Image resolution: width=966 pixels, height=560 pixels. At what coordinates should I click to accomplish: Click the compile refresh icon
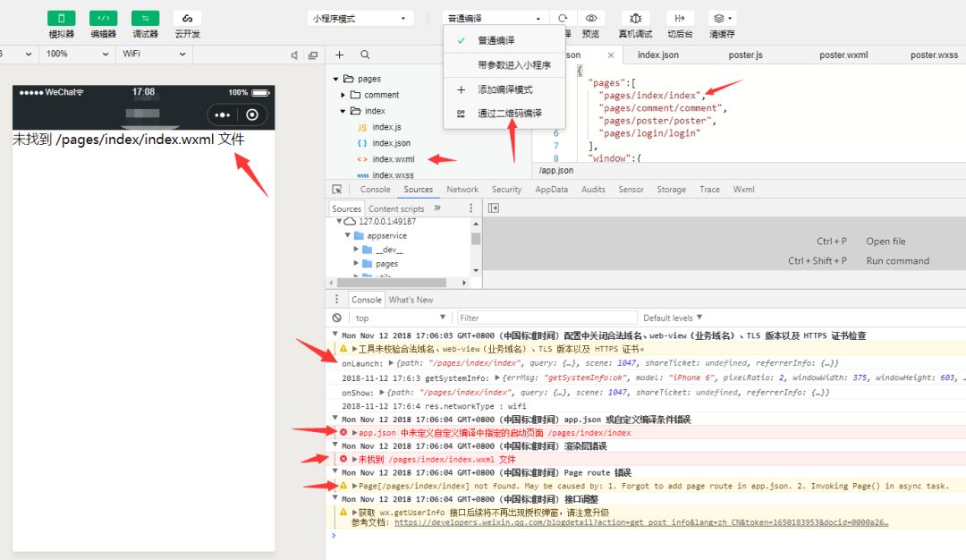563,19
